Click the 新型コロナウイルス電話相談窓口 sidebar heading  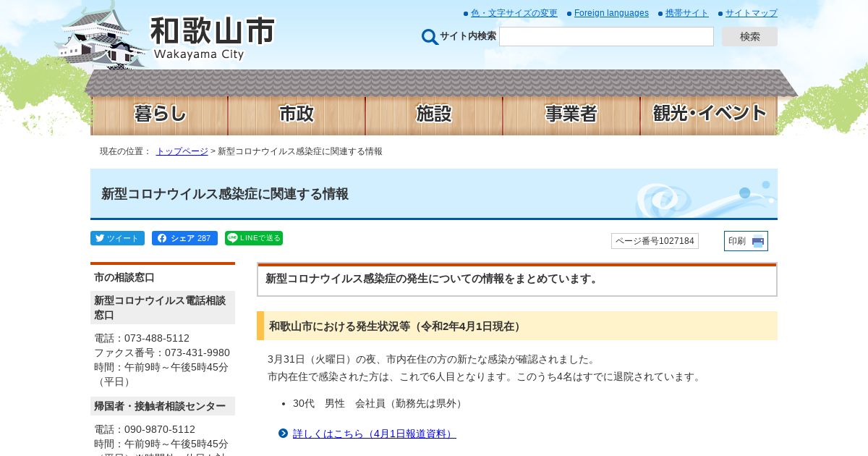coord(163,308)
